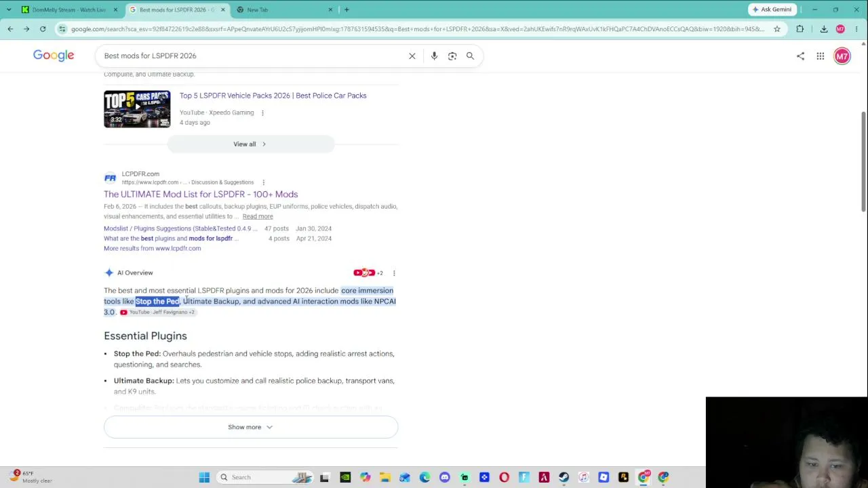Click the AI Overview label

pyautogui.click(x=135, y=273)
